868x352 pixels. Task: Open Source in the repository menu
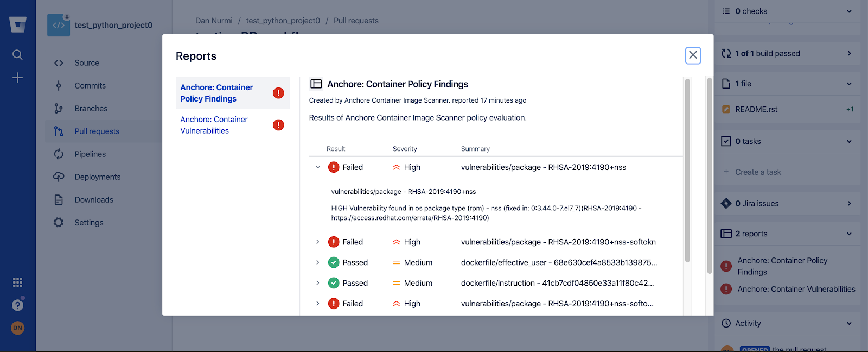pyautogui.click(x=87, y=63)
